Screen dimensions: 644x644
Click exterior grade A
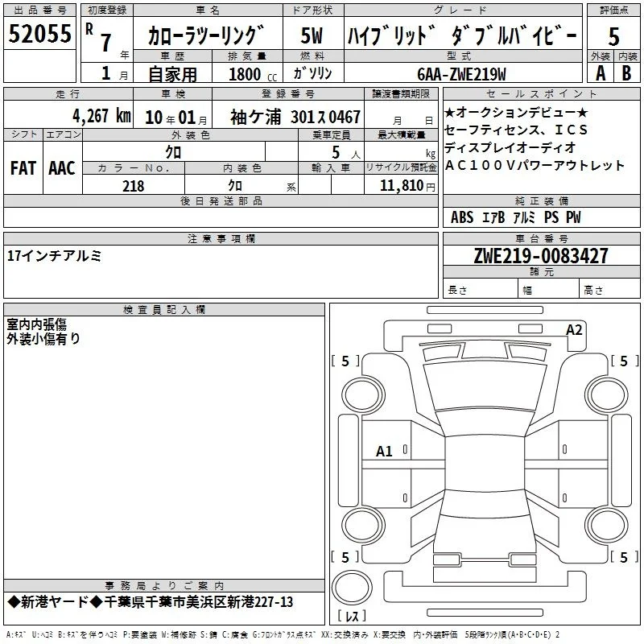click(601, 73)
